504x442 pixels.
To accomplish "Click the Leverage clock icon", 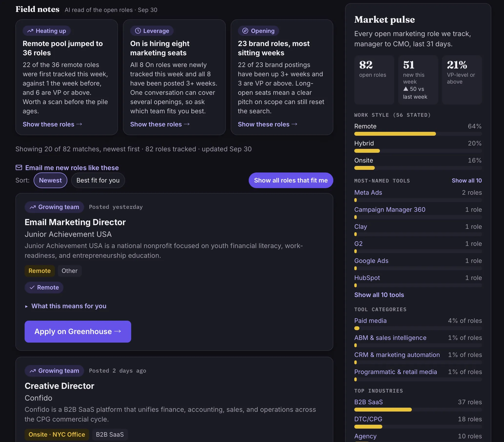I will click(x=138, y=31).
